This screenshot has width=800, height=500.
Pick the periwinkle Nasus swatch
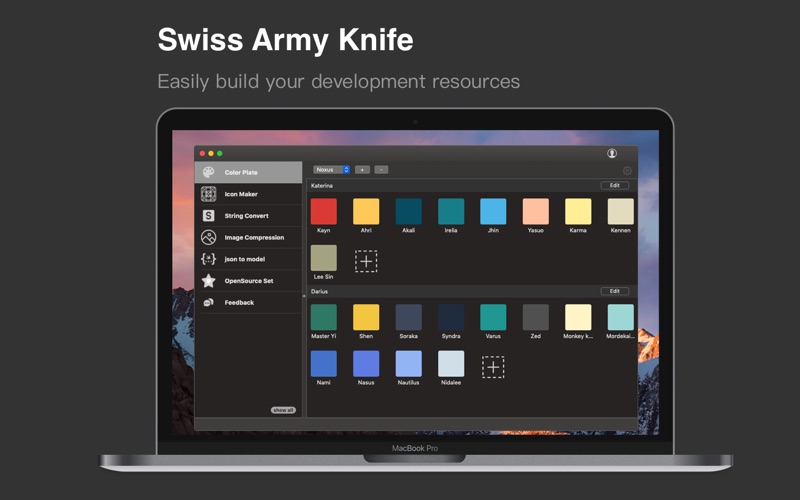(x=366, y=363)
